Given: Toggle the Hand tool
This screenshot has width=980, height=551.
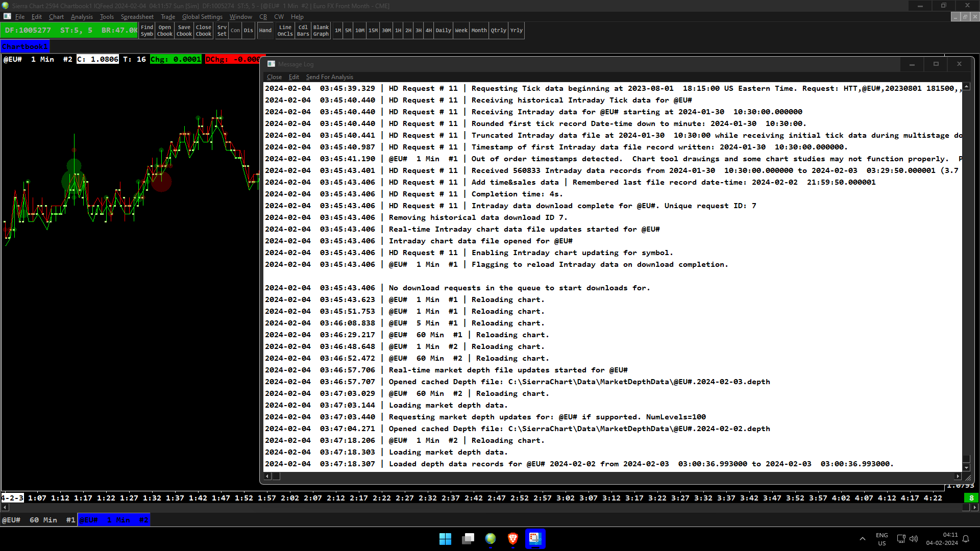Looking at the screenshot, I should point(265,31).
